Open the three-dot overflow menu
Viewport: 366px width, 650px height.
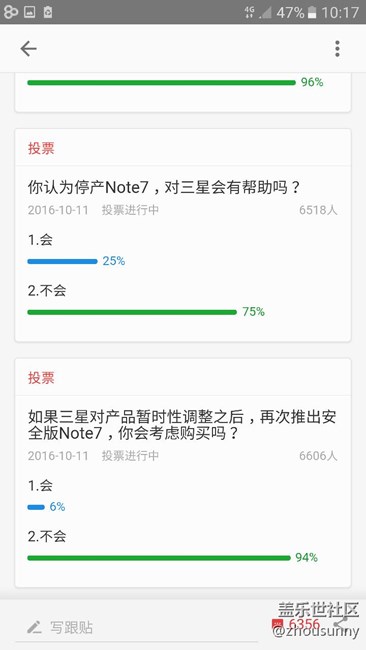[337, 49]
